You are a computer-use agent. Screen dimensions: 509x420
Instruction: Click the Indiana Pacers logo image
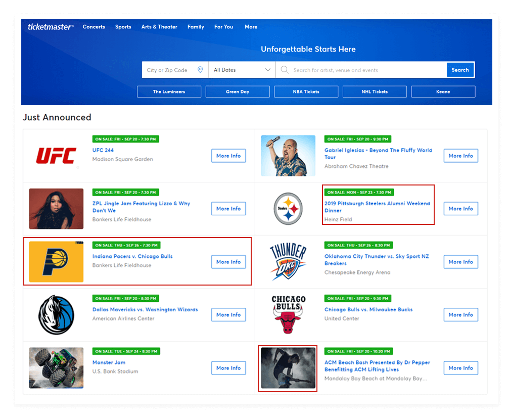point(56,262)
